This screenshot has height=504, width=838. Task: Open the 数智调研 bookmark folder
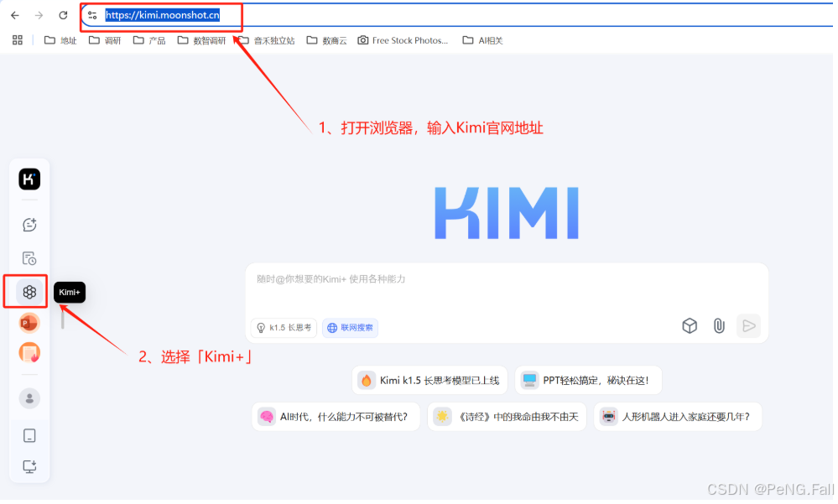[201, 40]
